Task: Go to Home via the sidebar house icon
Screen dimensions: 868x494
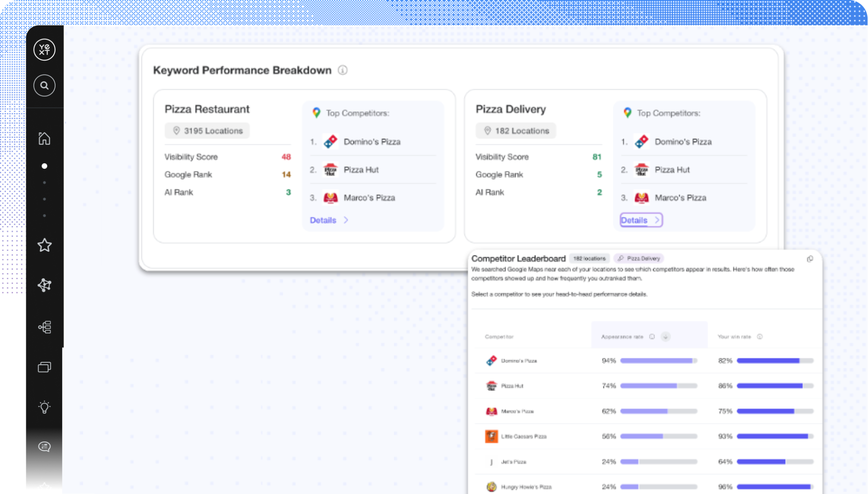Action: coord(44,138)
